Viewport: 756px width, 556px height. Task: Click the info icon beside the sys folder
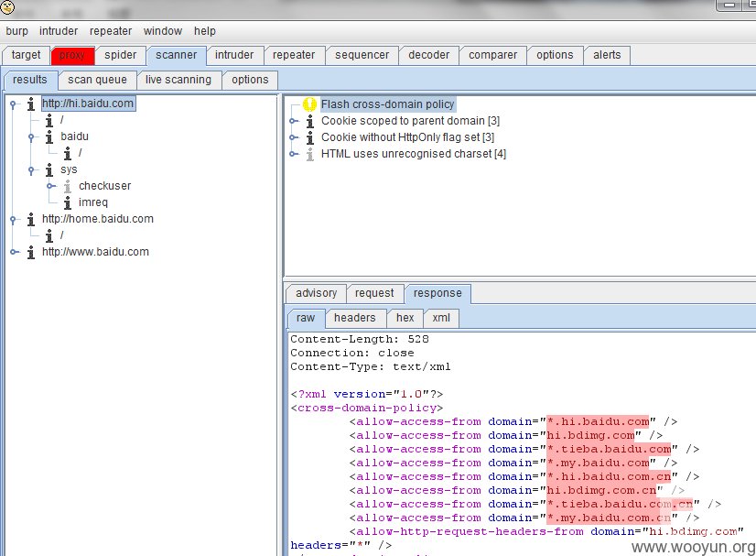coord(49,169)
